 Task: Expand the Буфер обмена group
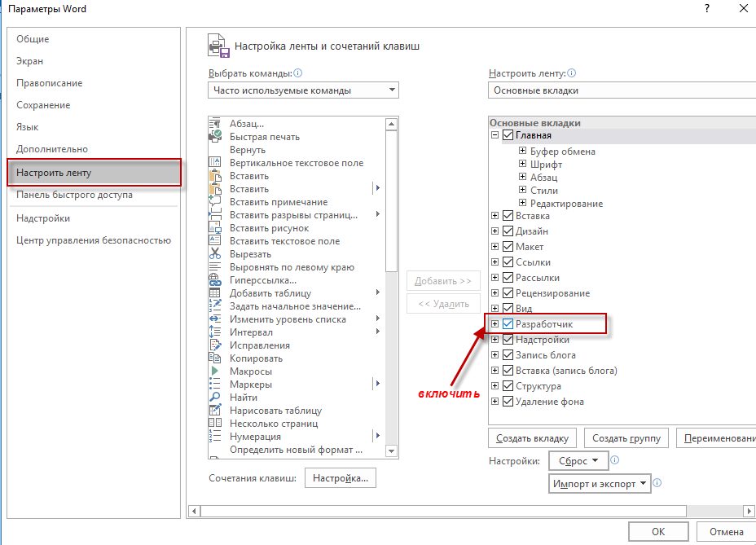pyautogui.click(x=523, y=151)
